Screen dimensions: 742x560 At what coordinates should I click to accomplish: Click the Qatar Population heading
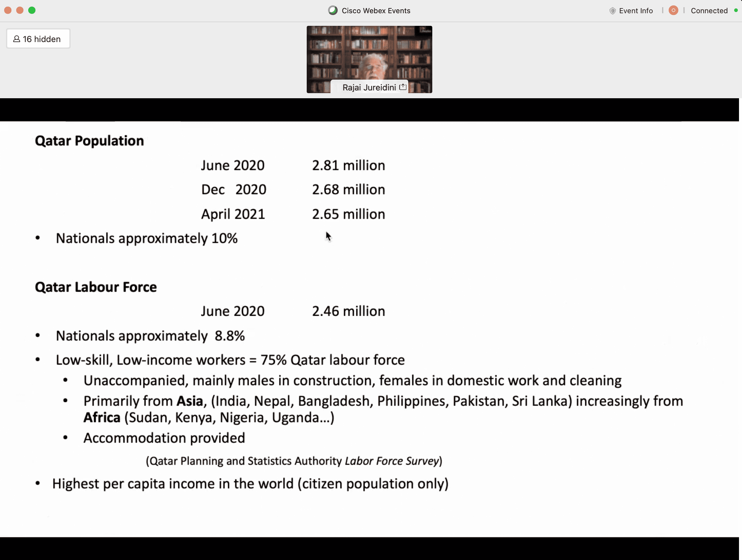[x=89, y=141]
